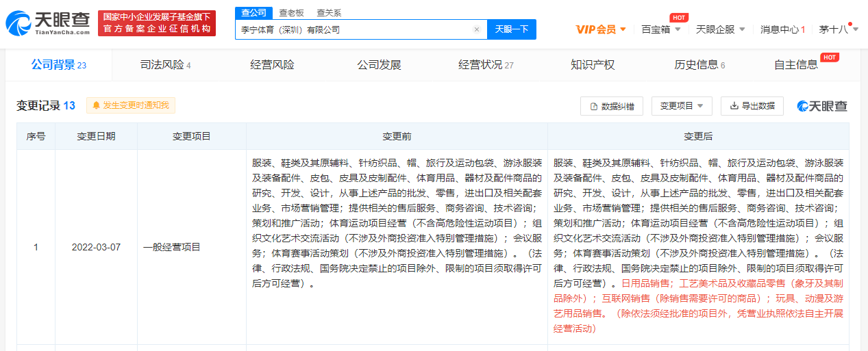The height and width of the screenshot is (351, 868).
Task: Click the bell icon for change notifications
Action: click(97, 105)
